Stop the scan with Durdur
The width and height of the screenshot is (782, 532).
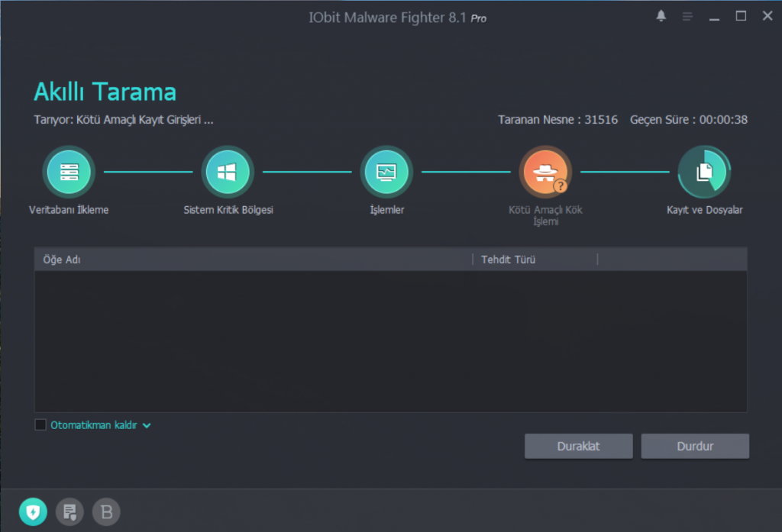coord(695,446)
